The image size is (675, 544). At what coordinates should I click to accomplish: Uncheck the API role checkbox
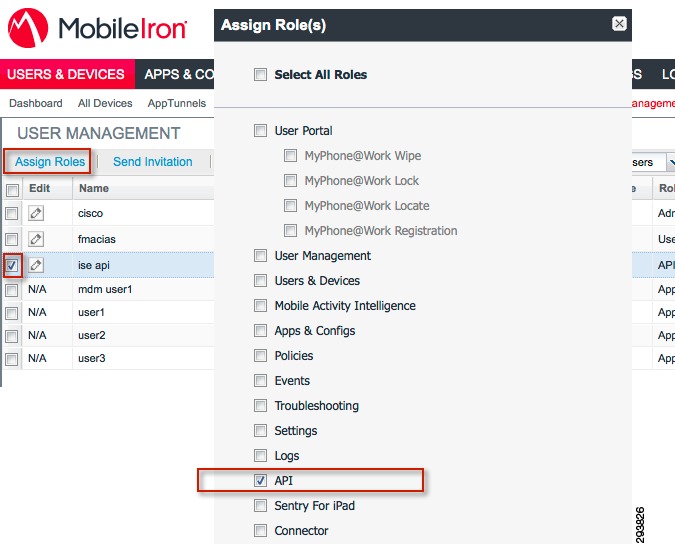(260, 480)
